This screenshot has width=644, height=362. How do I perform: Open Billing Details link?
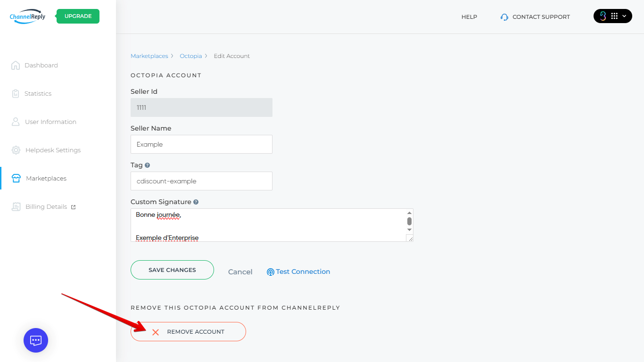(46, 207)
